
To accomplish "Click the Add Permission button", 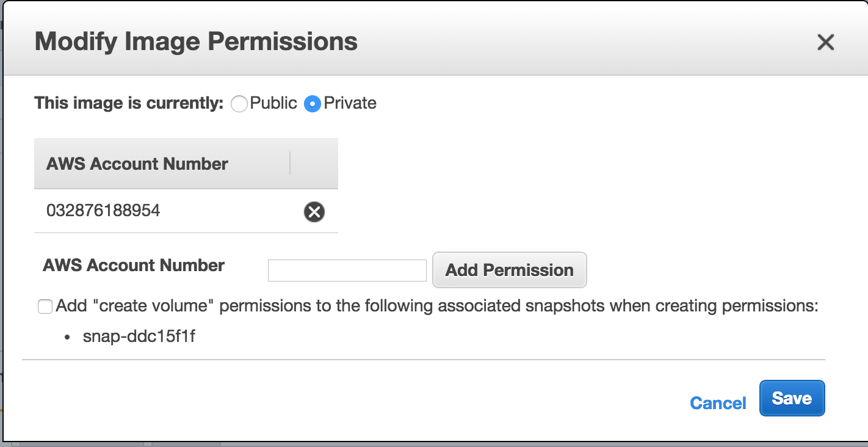I will 510,270.
